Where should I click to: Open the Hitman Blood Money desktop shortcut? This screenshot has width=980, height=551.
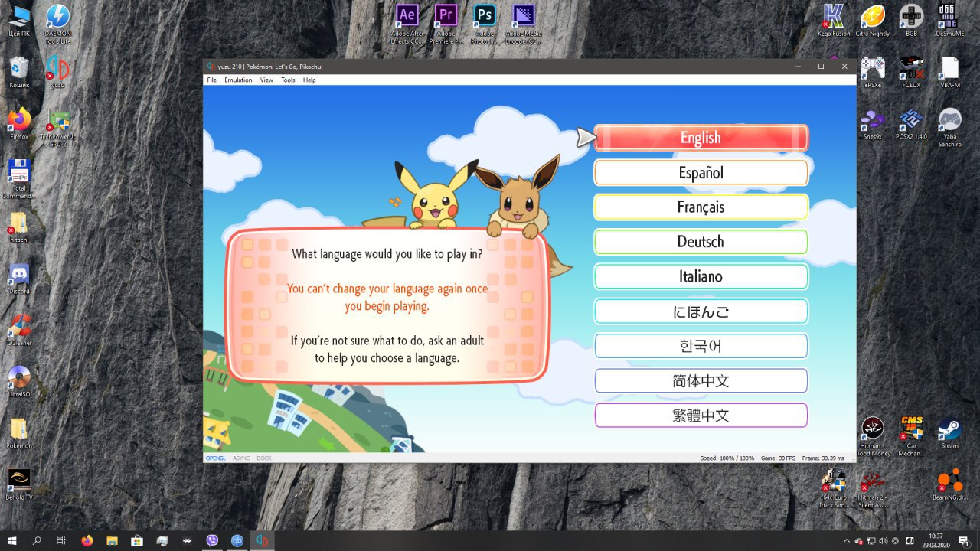tap(872, 435)
